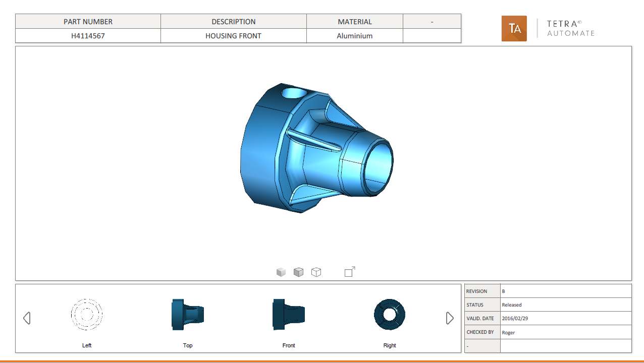Select the Front view thumbnail
This screenshot has width=644, height=363.
[289, 315]
